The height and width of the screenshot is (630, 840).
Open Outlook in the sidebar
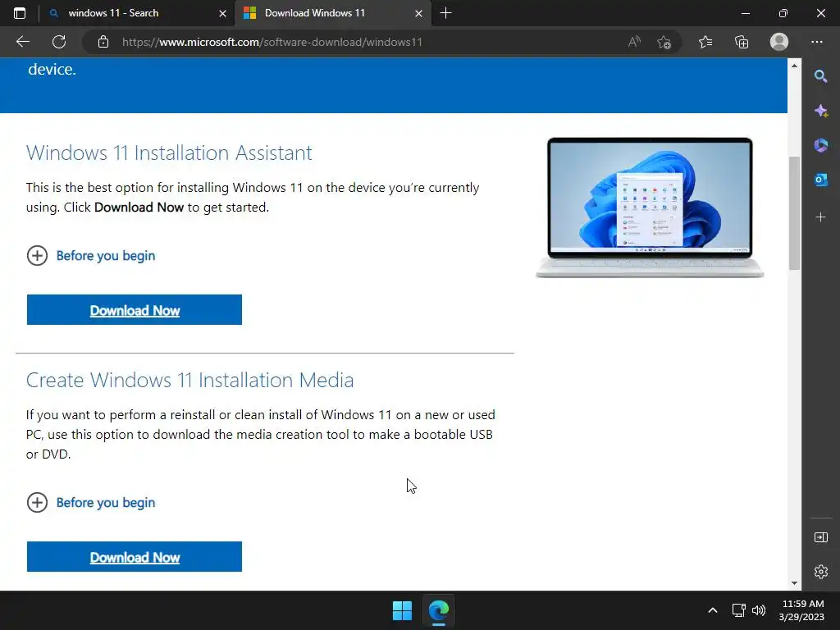coord(820,180)
